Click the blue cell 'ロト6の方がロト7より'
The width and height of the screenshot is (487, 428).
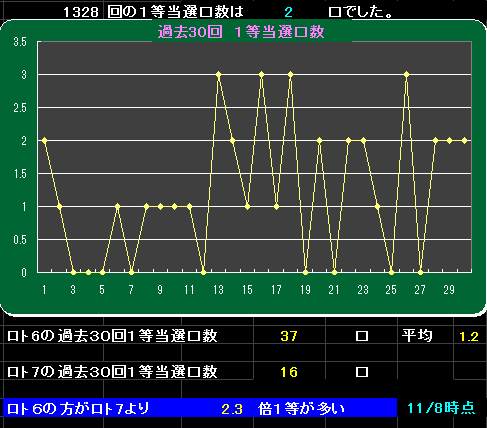[x=78, y=409]
